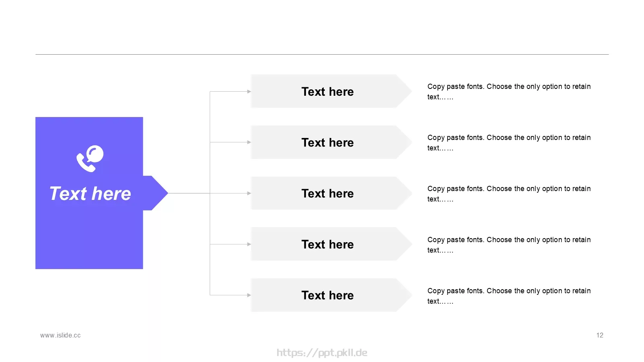The height and width of the screenshot is (362, 644).
Task: Select the fourth gray 'Text here' arrow
Action: pos(331,244)
